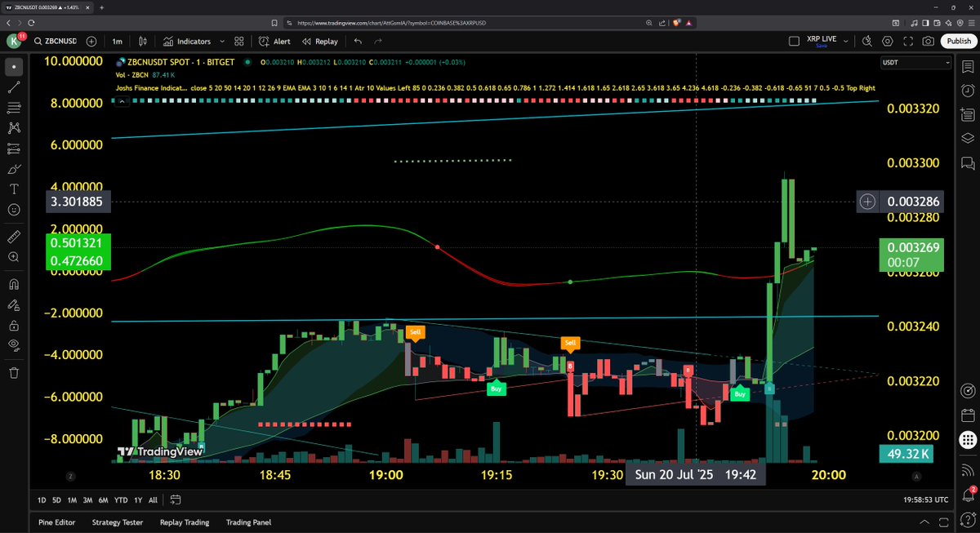This screenshot has height=533, width=980.
Task: Open the chart layout setup square
Action: pyautogui.click(x=795, y=41)
